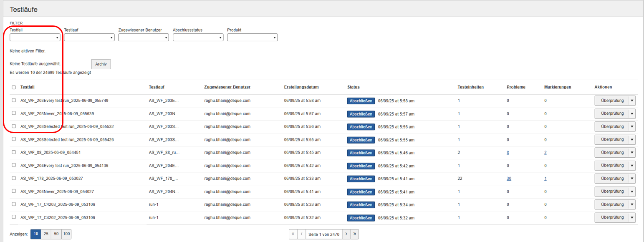The height and width of the screenshot is (242, 644).
Task: Select checkbox for AS_WF_17_C4203_2025-06-09_053106
Action: point(14,204)
